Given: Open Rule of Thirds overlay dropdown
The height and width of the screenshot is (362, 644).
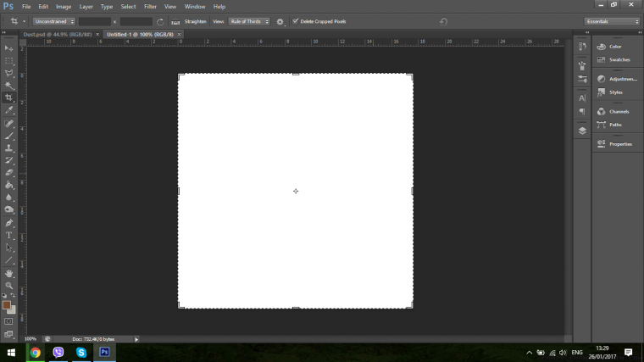Looking at the screenshot, I should (x=249, y=21).
